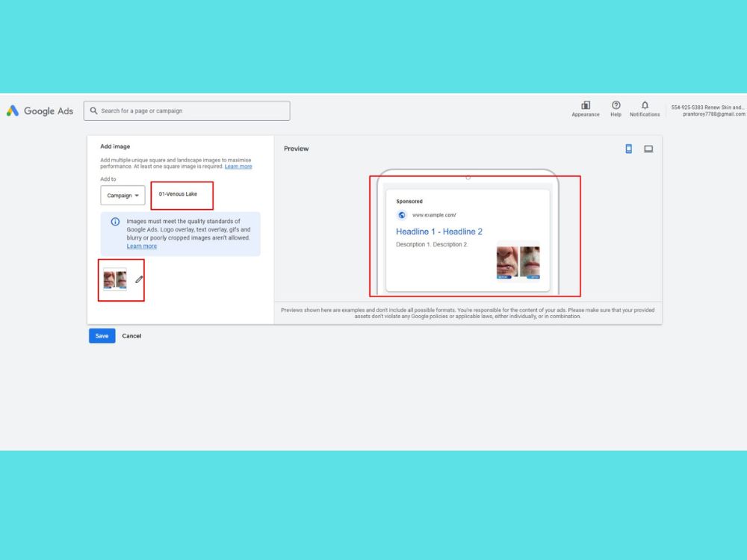
Task: Open Learn more link in quality standards notice
Action: 141,246
